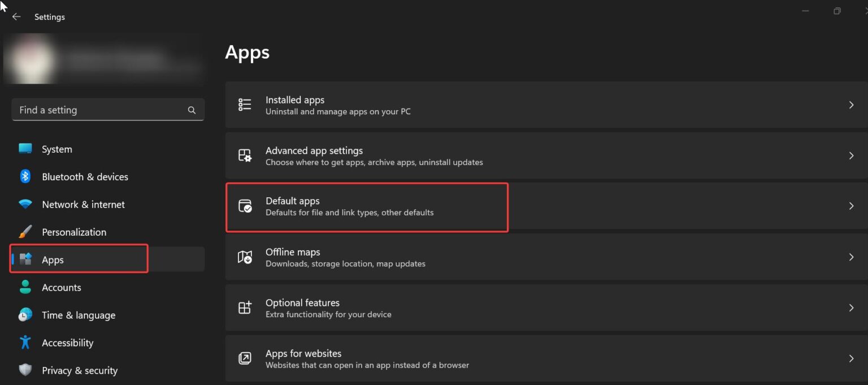Expand the Installed apps row chevron
Viewport: 868px width, 385px height.
click(851, 105)
